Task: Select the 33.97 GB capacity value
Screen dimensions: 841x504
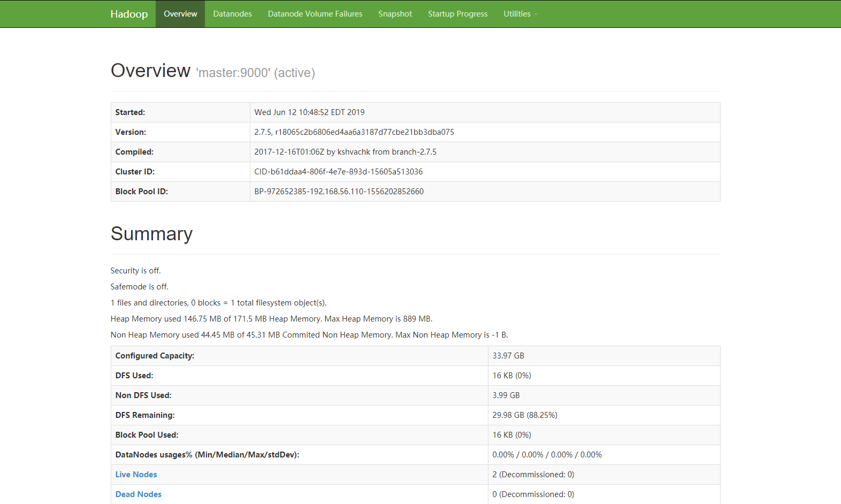Action: tap(508, 356)
